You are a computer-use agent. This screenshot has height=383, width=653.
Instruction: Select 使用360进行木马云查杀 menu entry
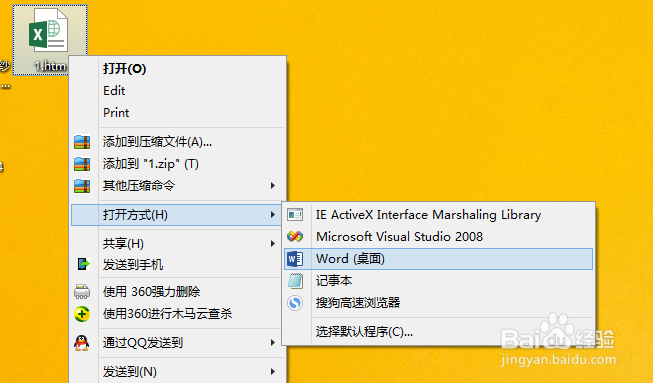click(x=167, y=313)
